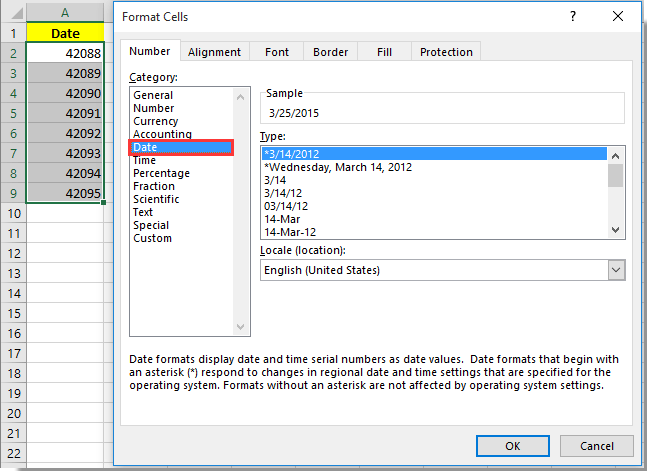Screen dimensions: 647x471
Task: Click the Type list scrollbar thumb
Action: (616, 175)
